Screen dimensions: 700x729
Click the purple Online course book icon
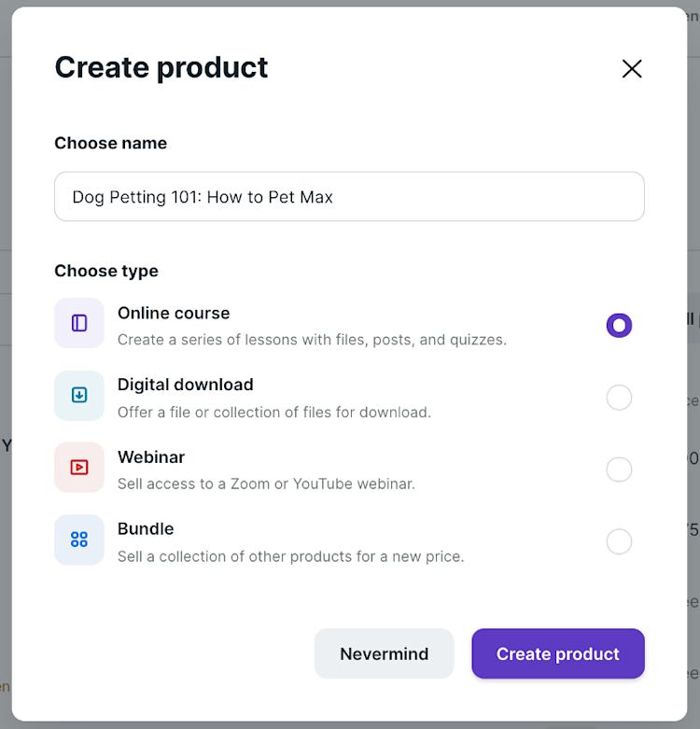coord(79,323)
